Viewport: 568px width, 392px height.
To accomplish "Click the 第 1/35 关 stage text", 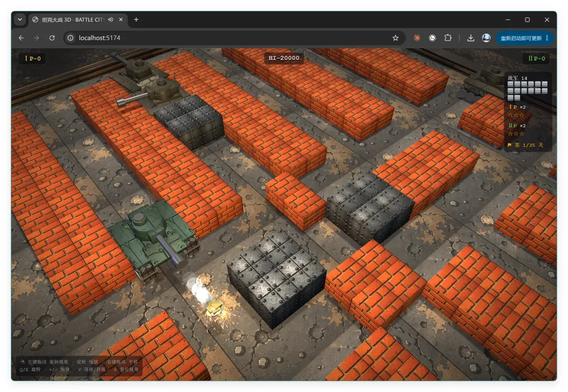I will pyautogui.click(x=529, y=145).
